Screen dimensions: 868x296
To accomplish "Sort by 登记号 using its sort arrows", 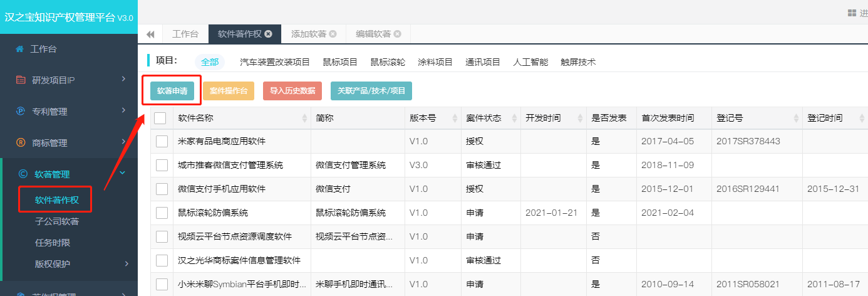I will tap(796, 118).
